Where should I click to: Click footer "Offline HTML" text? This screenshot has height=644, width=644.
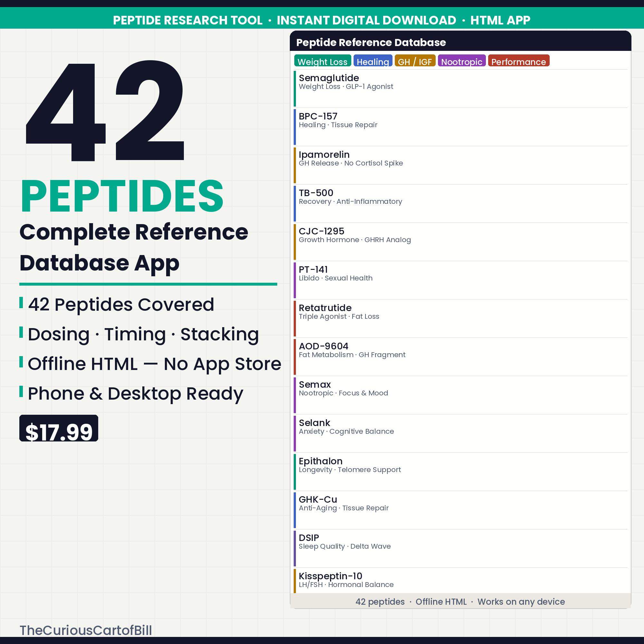click(441, 602)
